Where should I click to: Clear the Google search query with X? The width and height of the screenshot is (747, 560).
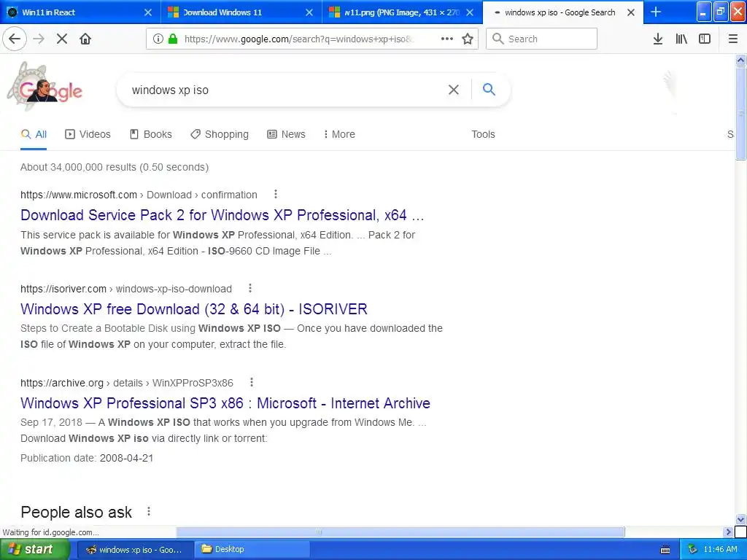click(454, 90)
